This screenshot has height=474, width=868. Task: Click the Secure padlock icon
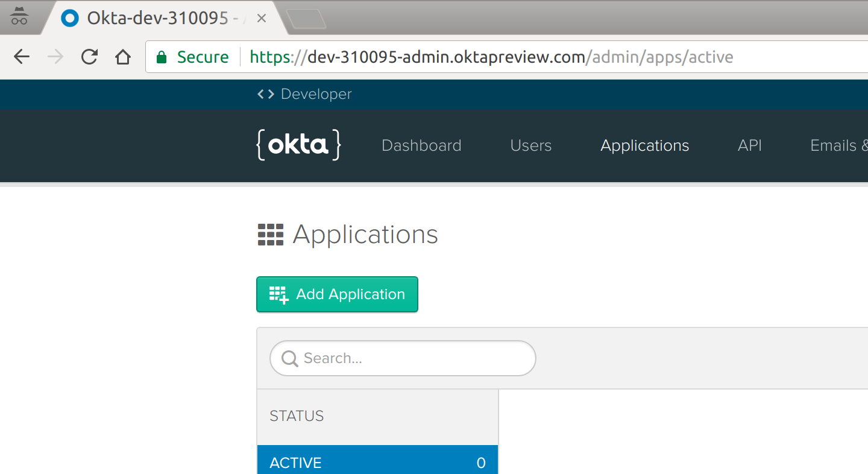pyautogui.click(x=162, y=56)
